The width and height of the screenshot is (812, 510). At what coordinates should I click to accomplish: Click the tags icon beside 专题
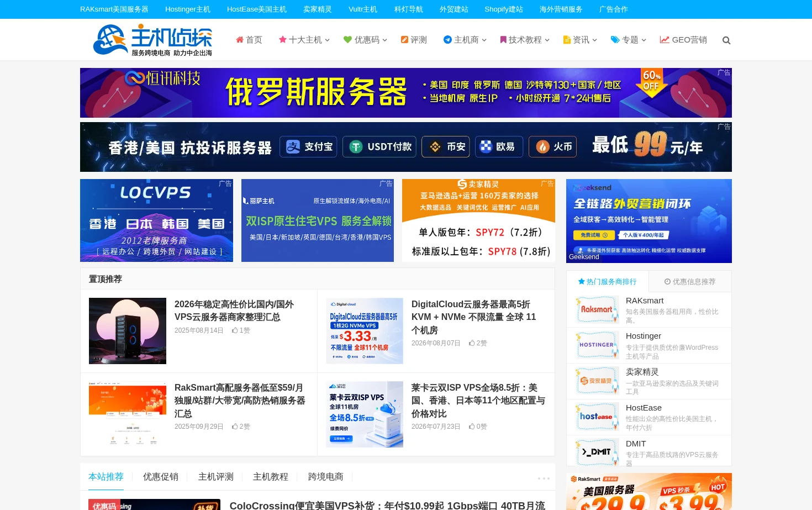[615, 40]
